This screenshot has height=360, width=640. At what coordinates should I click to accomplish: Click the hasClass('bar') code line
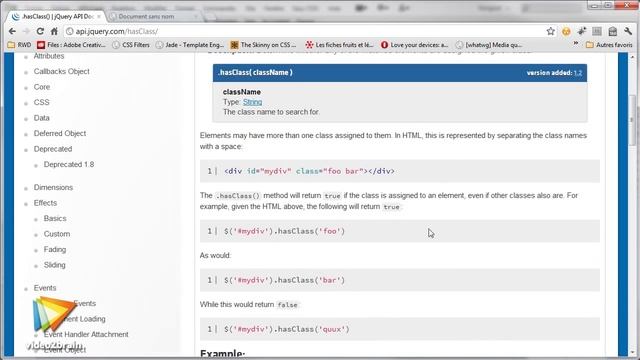[x=400, y=280]
